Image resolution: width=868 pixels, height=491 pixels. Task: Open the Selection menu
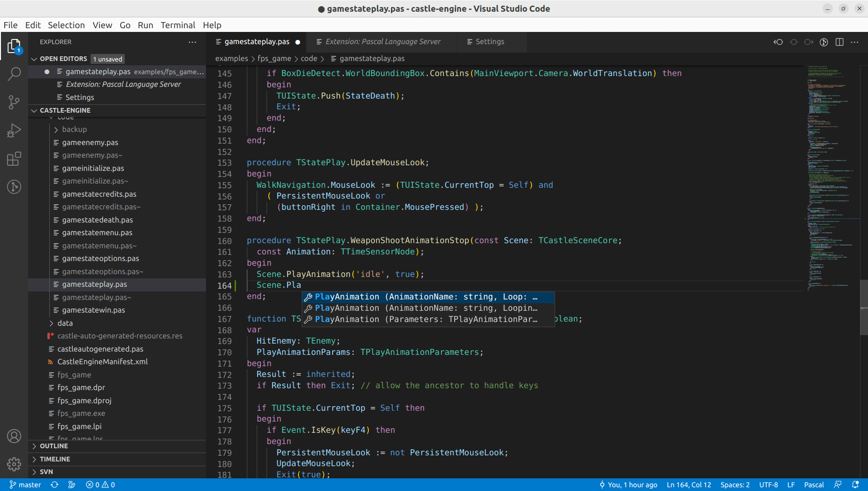coord(66,25)
